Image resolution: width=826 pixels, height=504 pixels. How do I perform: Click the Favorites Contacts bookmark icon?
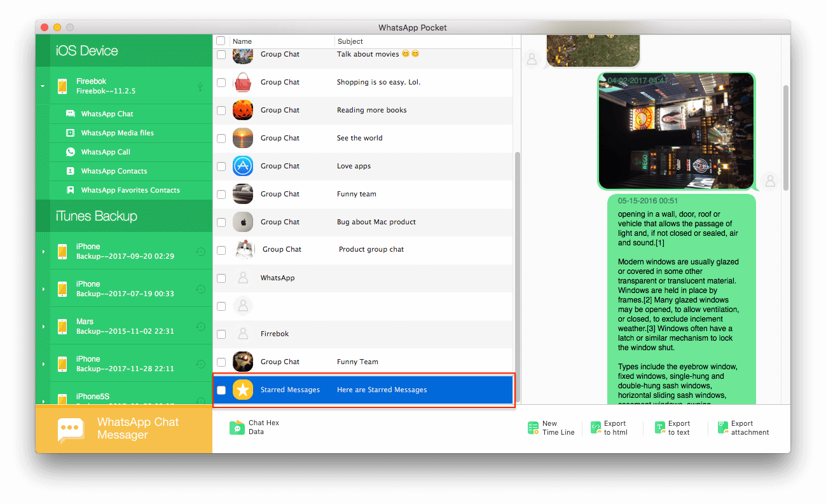(70, 190)
